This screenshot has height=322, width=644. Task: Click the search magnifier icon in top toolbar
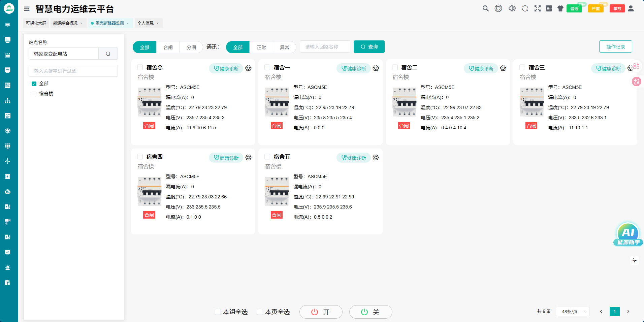485,8
